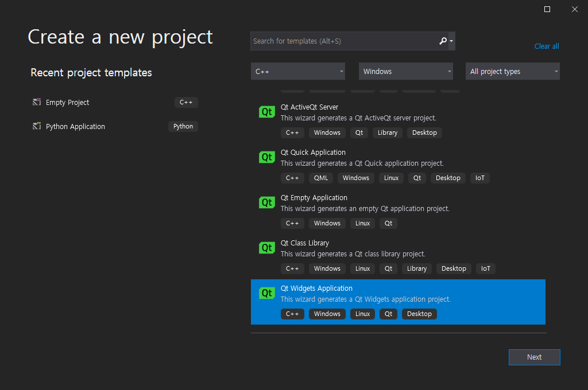Viewport: 588px width, 390px height.
Task: Click the Python Application template icon
Action: point(36,126)
